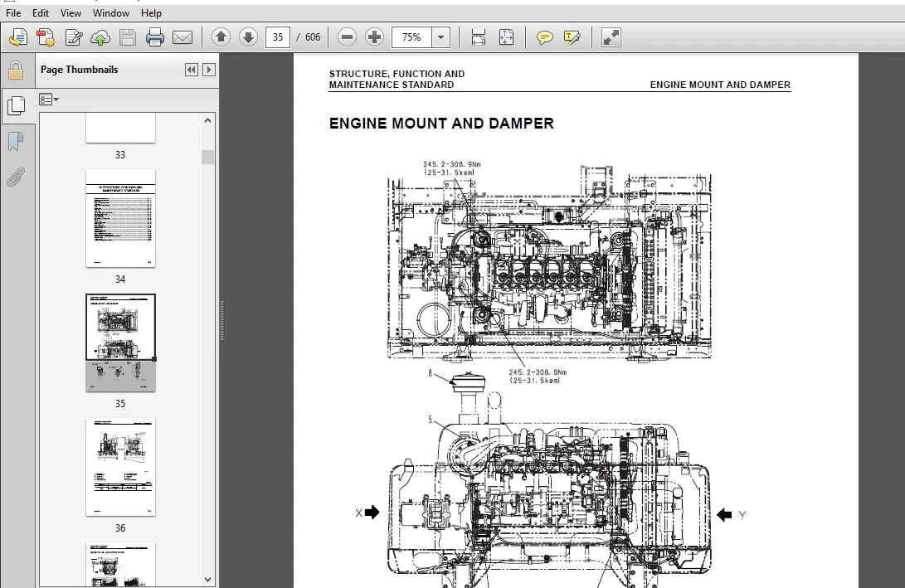Open the Attachments paperclip panel icon
Screen dimensions: 905x588
point(16,177)
